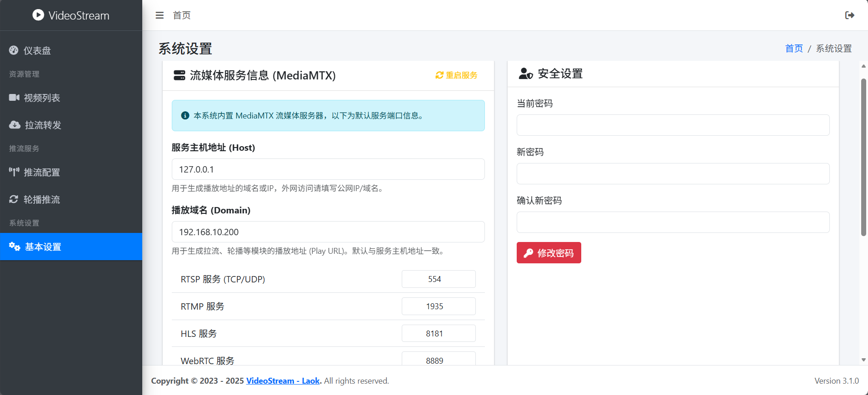Click the 服务主机地址 Host input field
Viewport: 868px width, 395px height.
[328, 169]
